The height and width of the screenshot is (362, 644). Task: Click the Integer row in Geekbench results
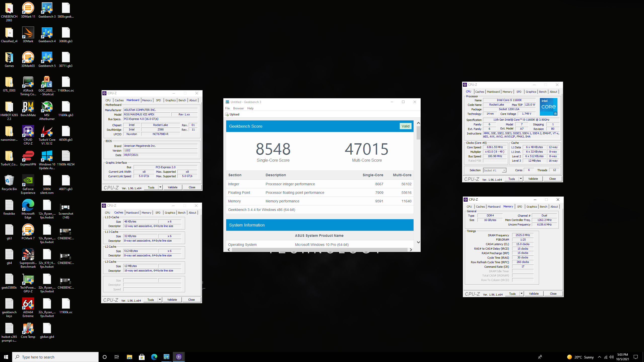click(319, 184)
